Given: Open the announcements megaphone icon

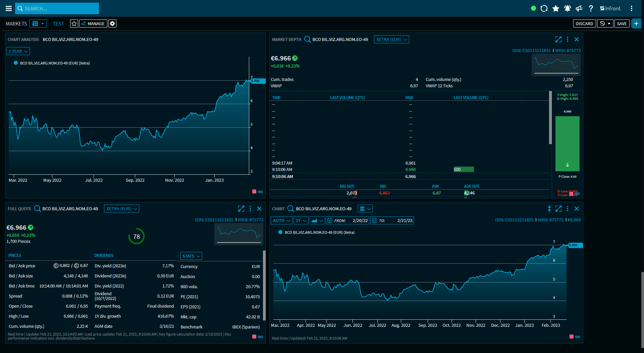Looking at the screenshot, I should point(579,8).
